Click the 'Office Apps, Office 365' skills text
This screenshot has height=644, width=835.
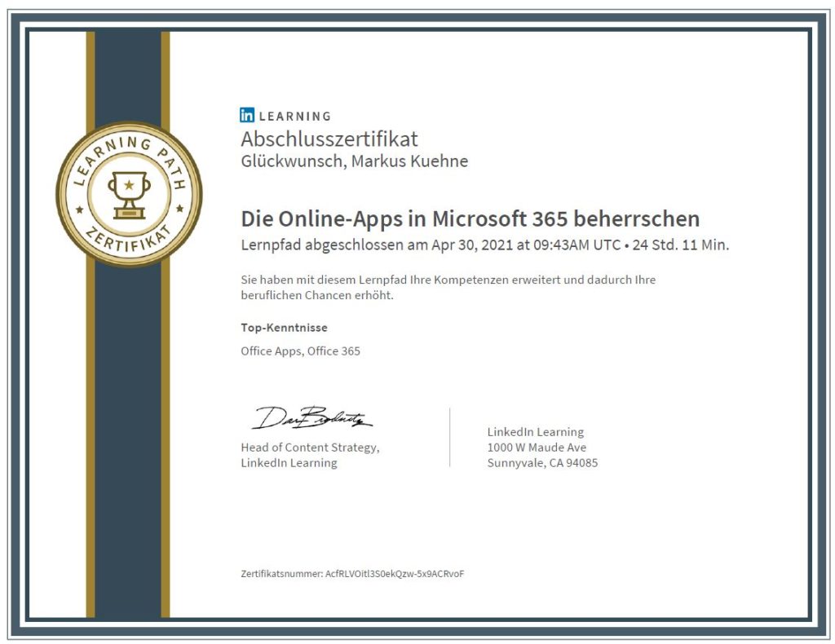pyautogui.click(x=300, y=351)
